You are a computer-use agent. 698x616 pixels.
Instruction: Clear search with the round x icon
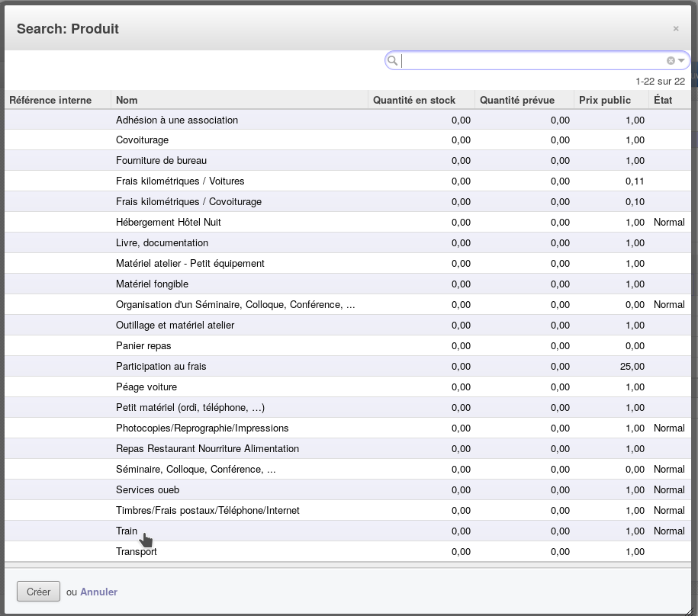pyautogui.click(x=671, y=60)
